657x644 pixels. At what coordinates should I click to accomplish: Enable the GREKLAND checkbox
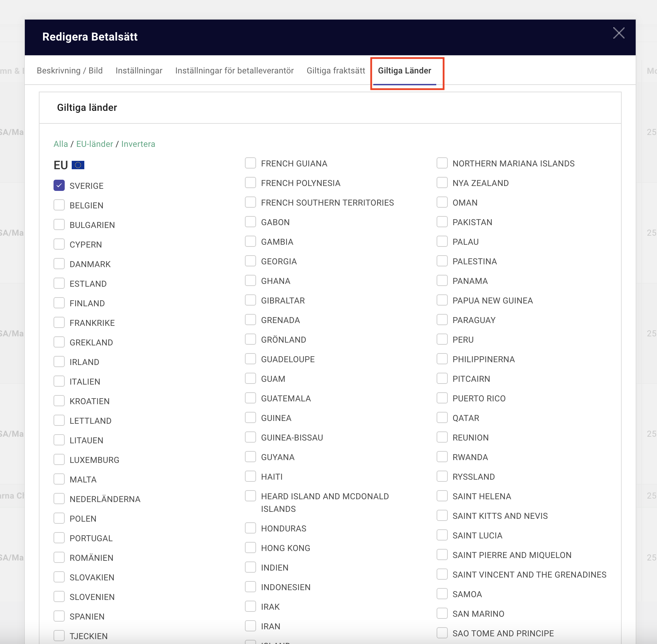[x=59, y=342]
